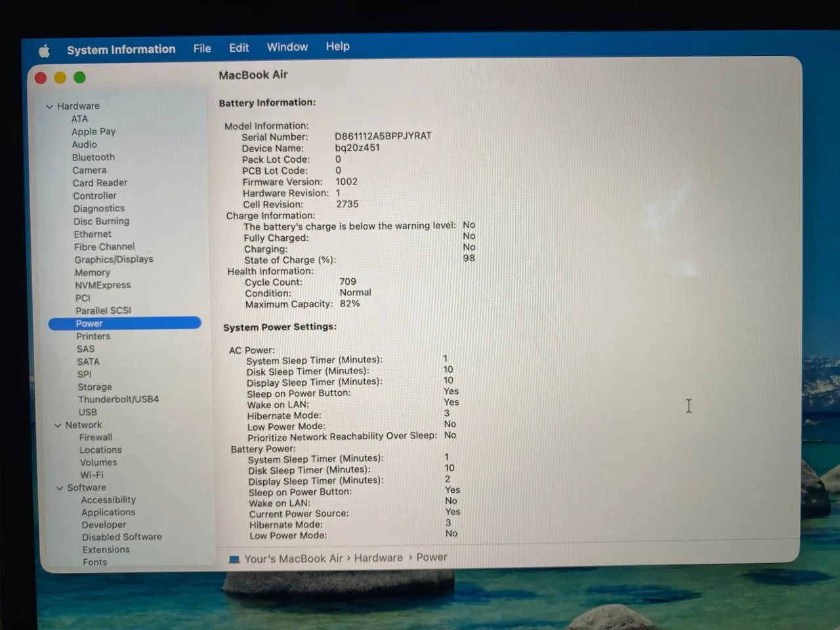Select Fonts under Software
Image resolution: width=840 pixels, height=630 pixels.
(94, 562)
